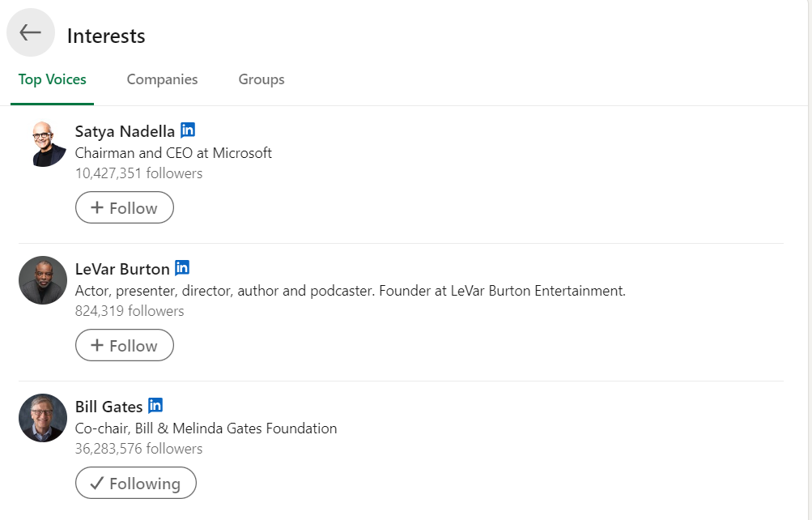Click 'Co-chair, Bill & Melinda Gates Foundation' text
This screenshot has width=812, height=520.
[206, 428]
